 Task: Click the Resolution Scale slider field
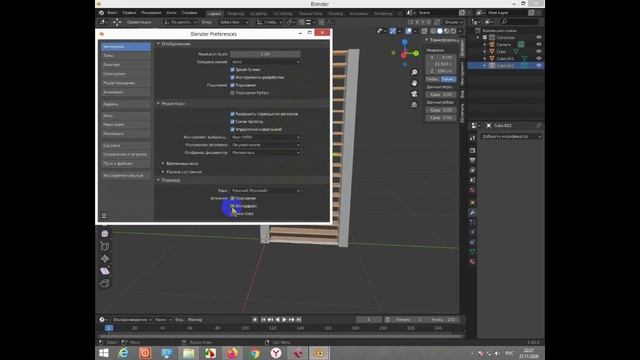coord(266,54)
